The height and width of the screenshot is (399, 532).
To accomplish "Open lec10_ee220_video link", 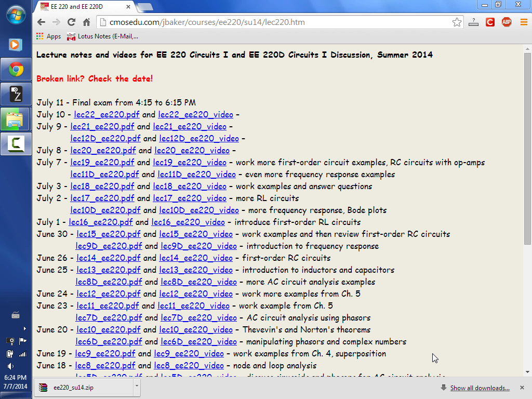I will [x=196, y=329].
